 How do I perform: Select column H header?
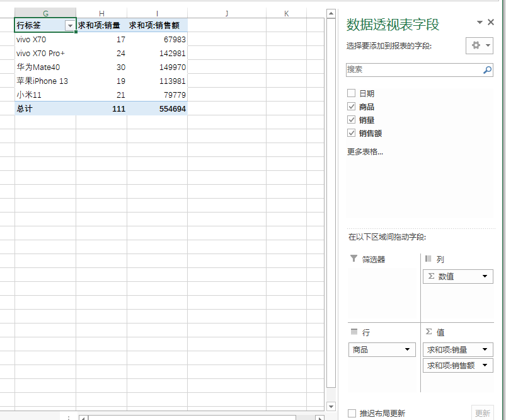[101, 13]
